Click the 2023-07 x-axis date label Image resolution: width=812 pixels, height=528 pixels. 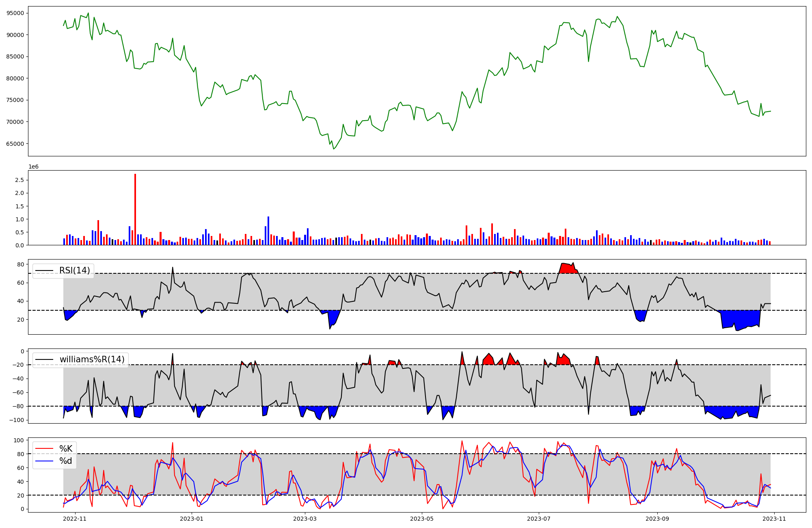(x=538, y=519)
